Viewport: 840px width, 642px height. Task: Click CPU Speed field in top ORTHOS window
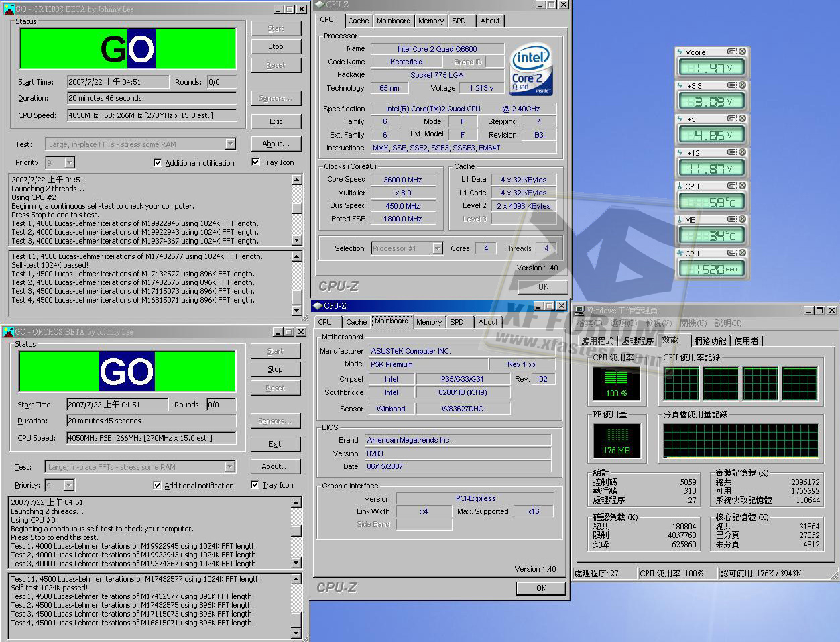click(152, 115)
